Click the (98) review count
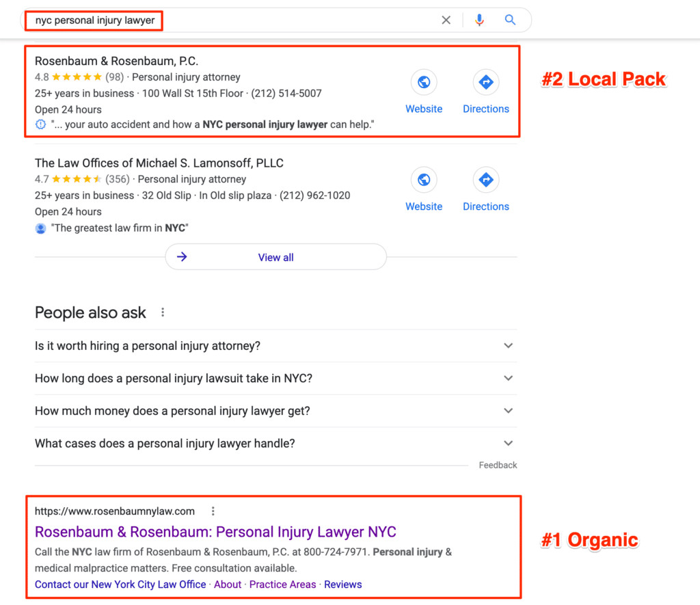 click(x=114, y=77)
